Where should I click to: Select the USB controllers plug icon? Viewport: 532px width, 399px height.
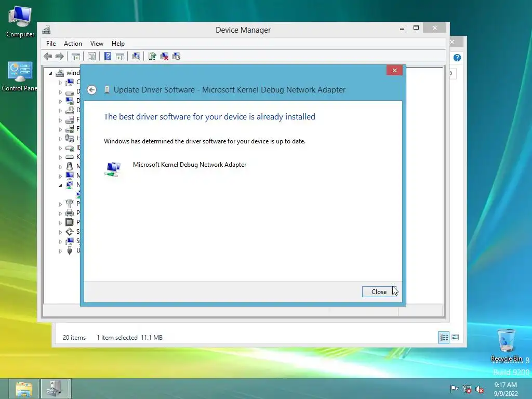(70, 250)
